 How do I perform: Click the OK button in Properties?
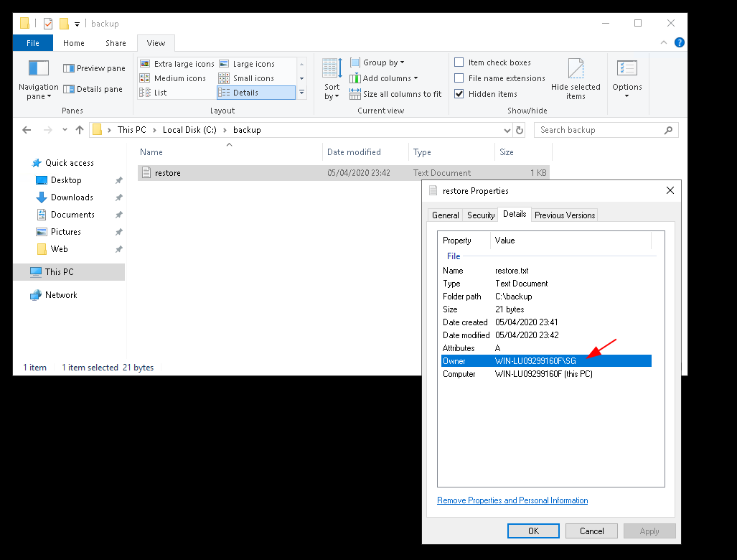click(533, 531)
